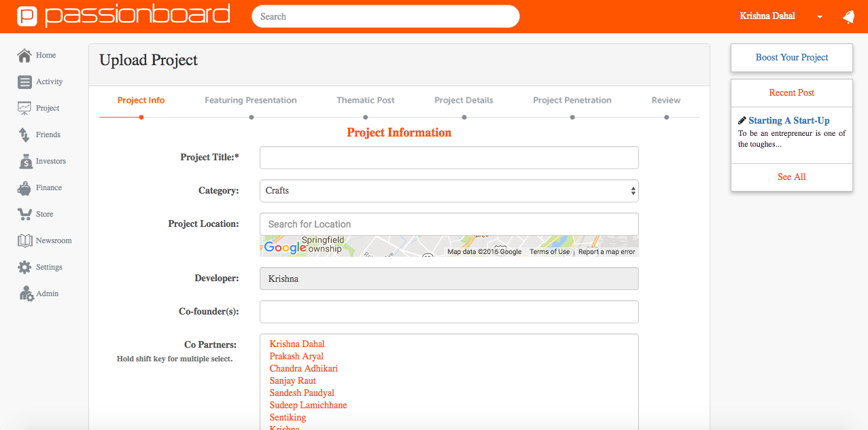Select Sudeep Lamichhane in Co Partners list

tap(309, 406)
